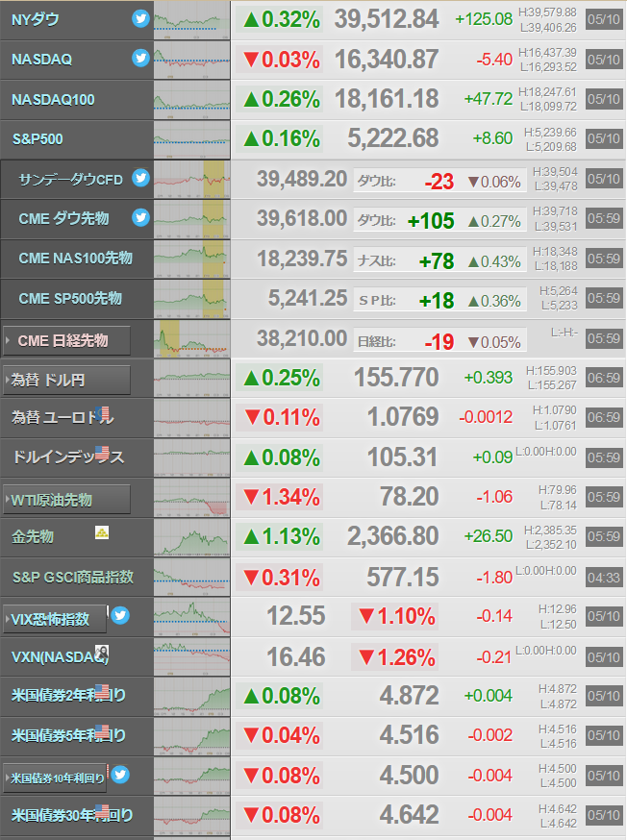Open the サンデーダウCFD mini chart
This screenshot has width=627, height=840.
[x=192, y=180]
